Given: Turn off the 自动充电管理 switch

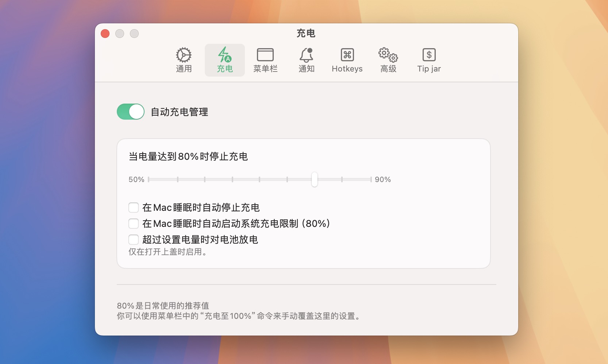Looking at the screenshot, I should coord(131,112).
